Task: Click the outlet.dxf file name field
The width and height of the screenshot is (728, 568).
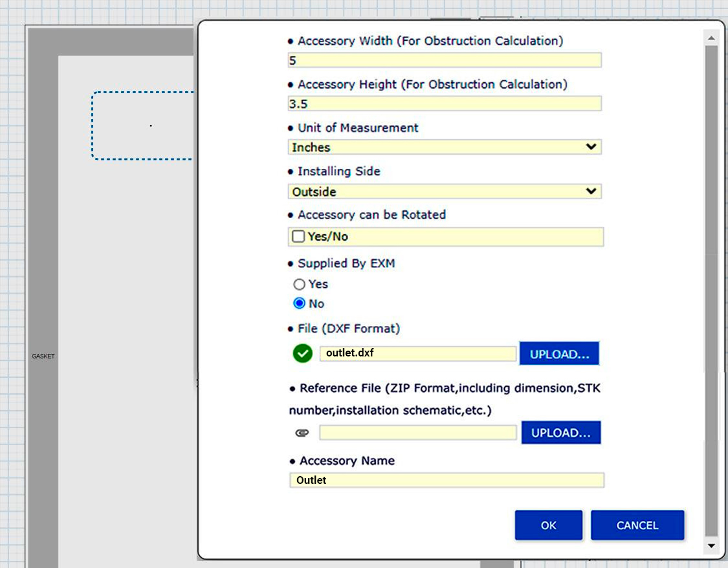Action: [x=417, y=354]
